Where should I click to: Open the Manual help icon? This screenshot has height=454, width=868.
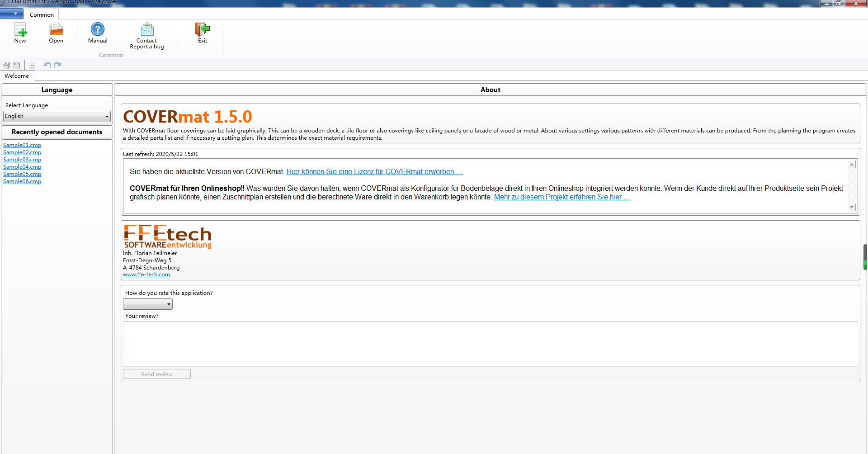pos(98,33)
